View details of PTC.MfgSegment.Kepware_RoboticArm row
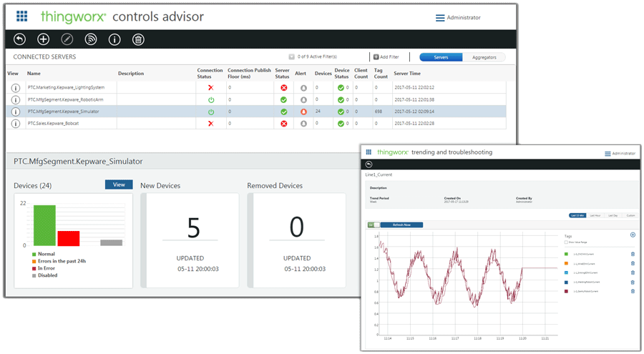644x354 pixels. (16, 100)
